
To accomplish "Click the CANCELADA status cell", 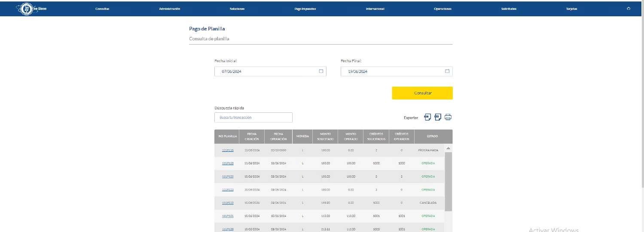I will click(x=428, y=203).
